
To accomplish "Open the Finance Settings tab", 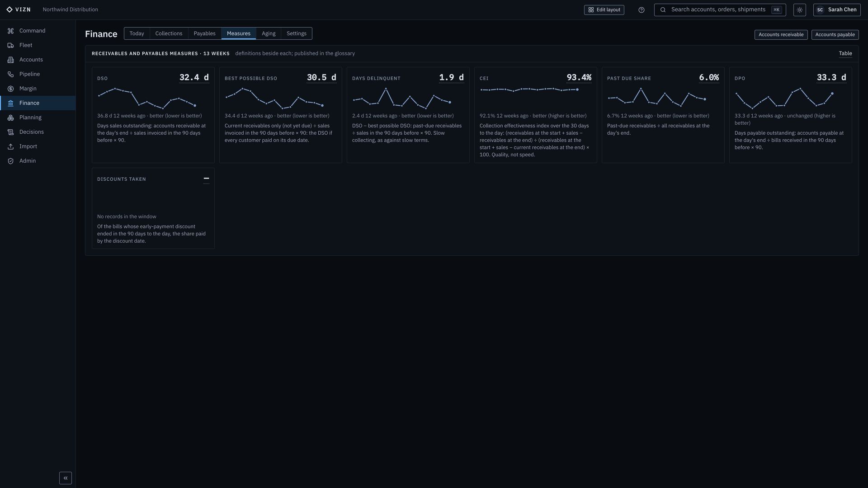I will (x=297, y=33).
